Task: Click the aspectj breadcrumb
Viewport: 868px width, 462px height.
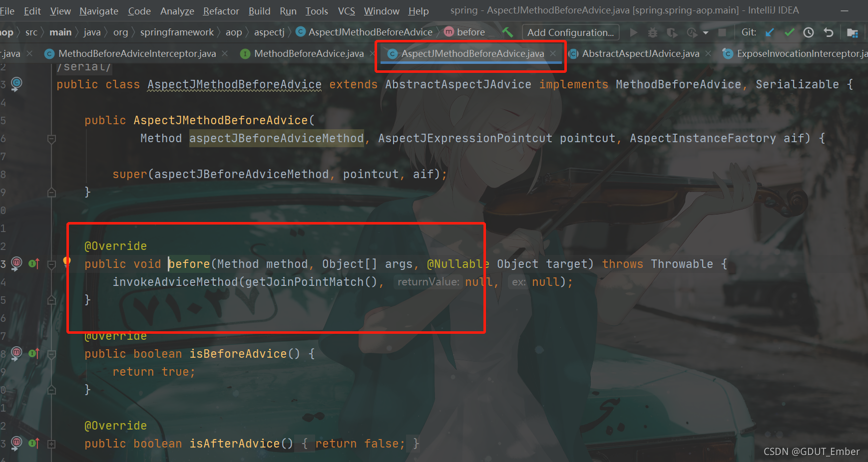Action: [269, 32]
